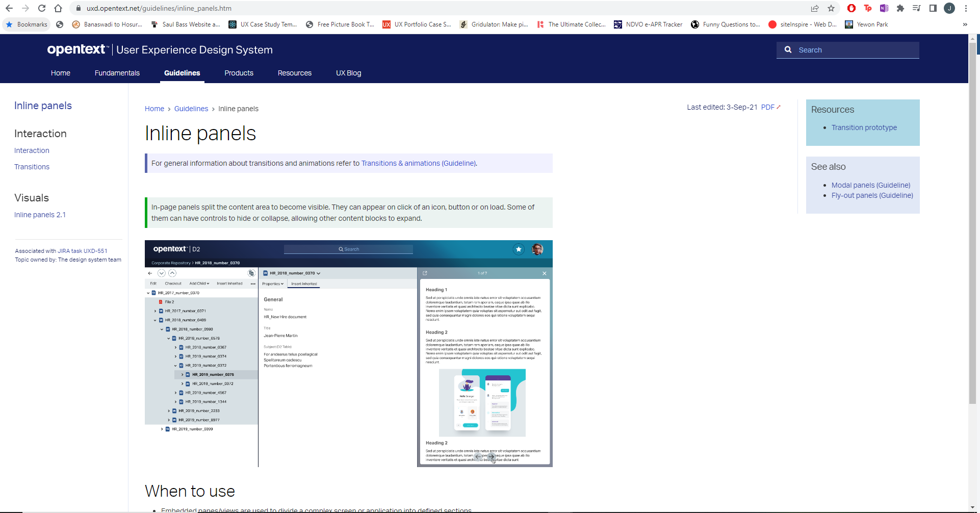Open Fly-out panels (Guideline) link
The height and width of the screenshot is (513, 980).
(x=872, y=195)
